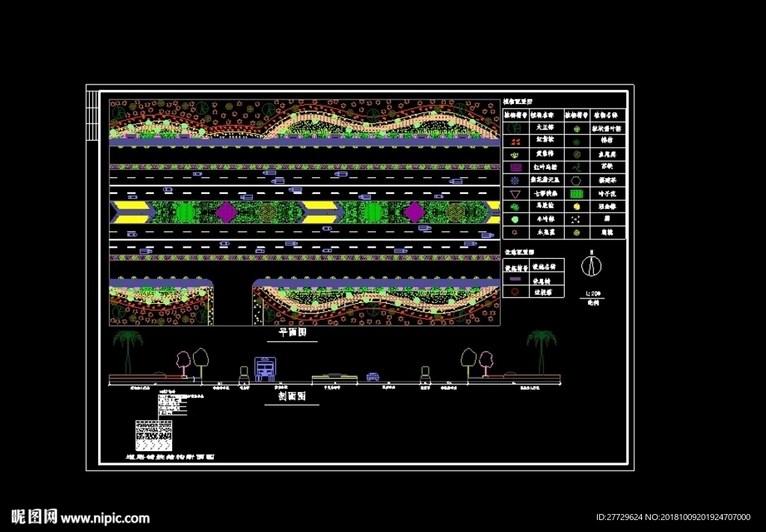Select the hexagon outline symbol in legend

pyautogui.click(x=577, y=181)
